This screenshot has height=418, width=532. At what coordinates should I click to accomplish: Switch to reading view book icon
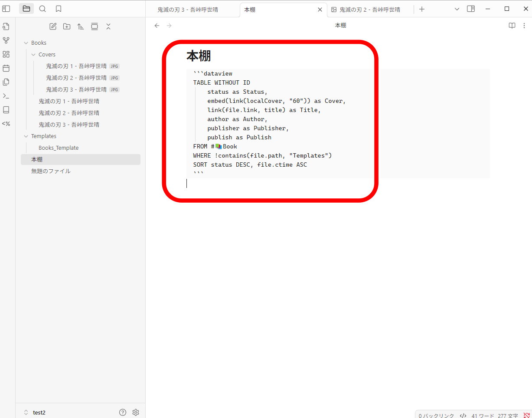512,26
